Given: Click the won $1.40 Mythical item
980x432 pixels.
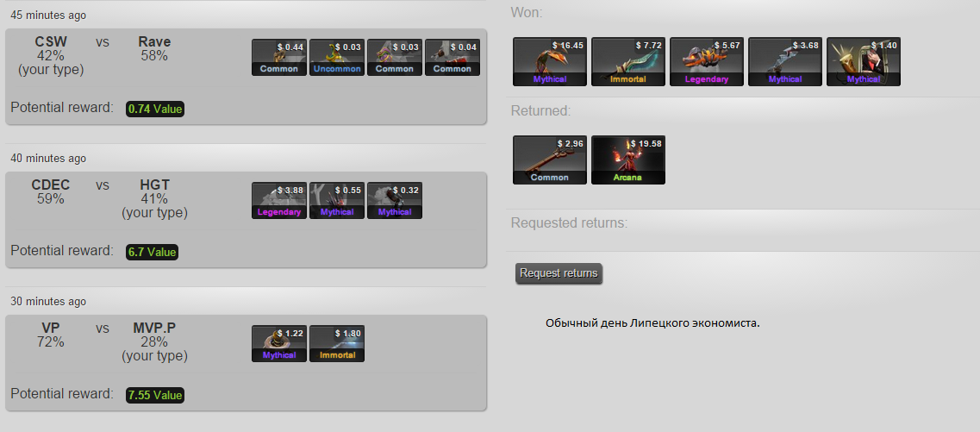Looking at the screenshot, I should pos(863,62).
